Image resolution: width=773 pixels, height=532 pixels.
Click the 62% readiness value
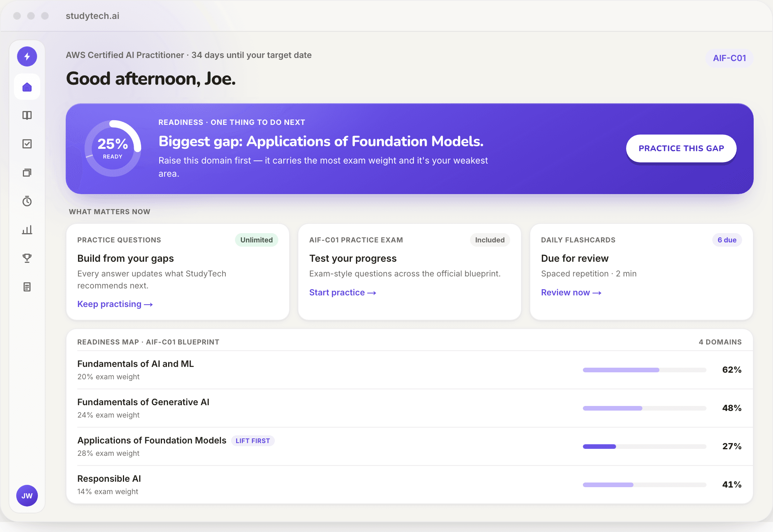[732, 370]
